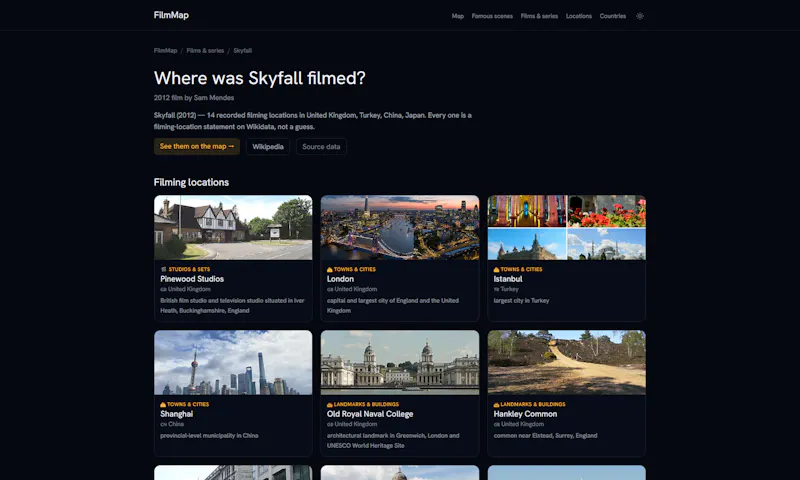The height and width of the screenshot is (480, 800).
Task: Click 'provincial-level municipality in China' description
Action: point(209,436)
